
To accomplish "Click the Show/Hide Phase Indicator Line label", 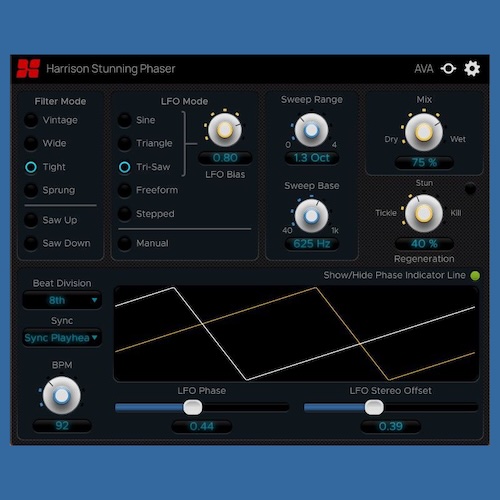I will [394, 275].
